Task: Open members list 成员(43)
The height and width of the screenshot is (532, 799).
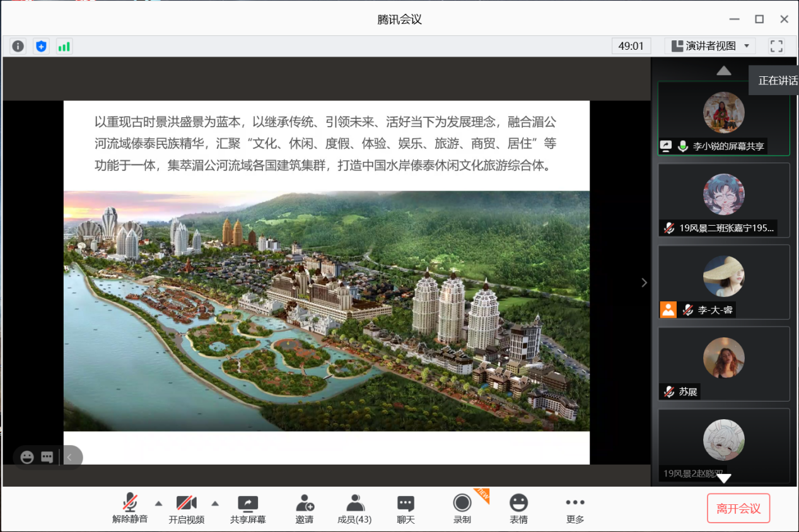Action: tap(354, 509)
